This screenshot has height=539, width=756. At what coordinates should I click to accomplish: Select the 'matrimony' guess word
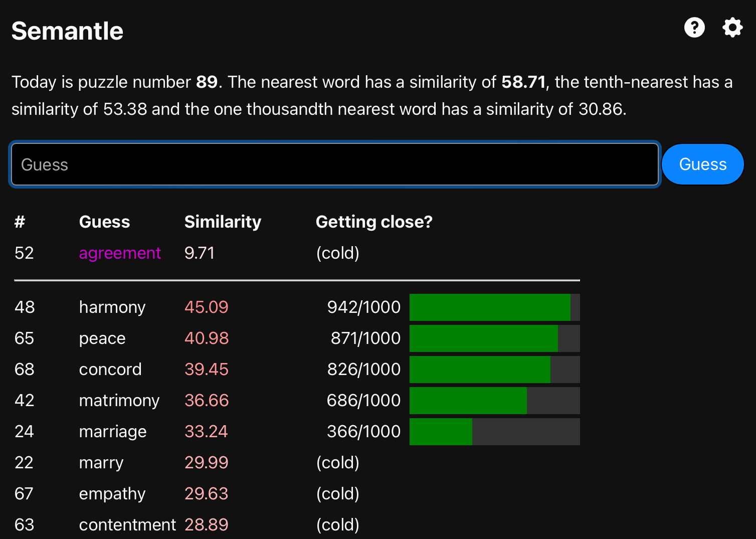[x=119, y=401]
